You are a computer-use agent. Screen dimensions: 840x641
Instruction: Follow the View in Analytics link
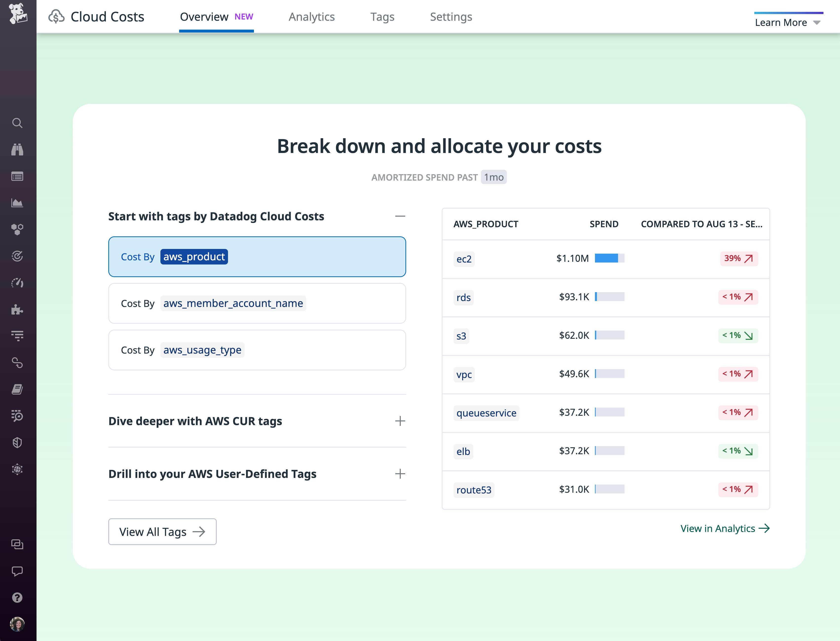(x=725, y=528)
